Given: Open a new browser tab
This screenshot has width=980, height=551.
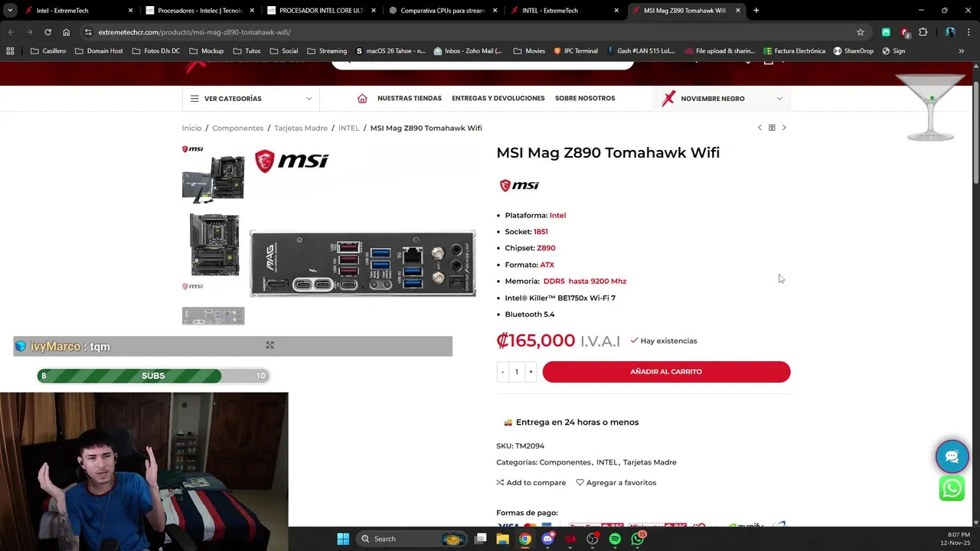Looking at the screenshot, I should [x=756, y=11].
